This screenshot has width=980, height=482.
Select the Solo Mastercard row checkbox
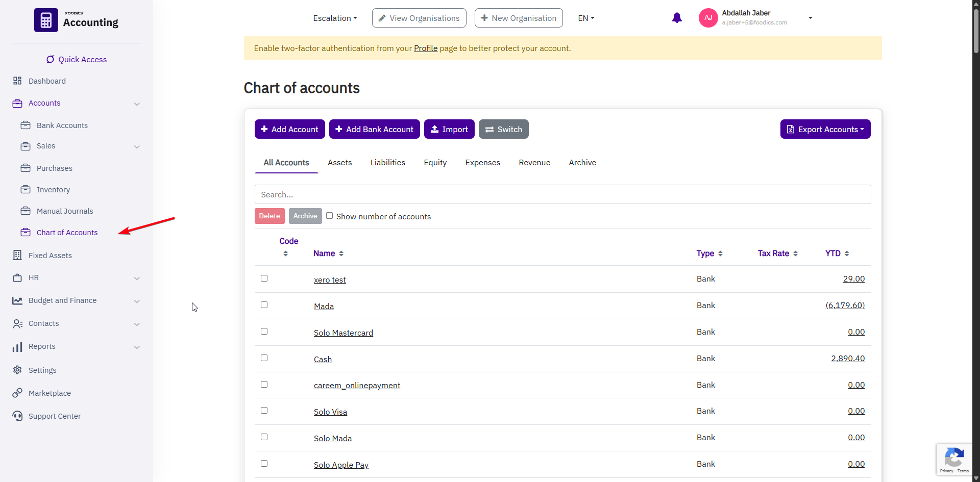coord(264,332)
